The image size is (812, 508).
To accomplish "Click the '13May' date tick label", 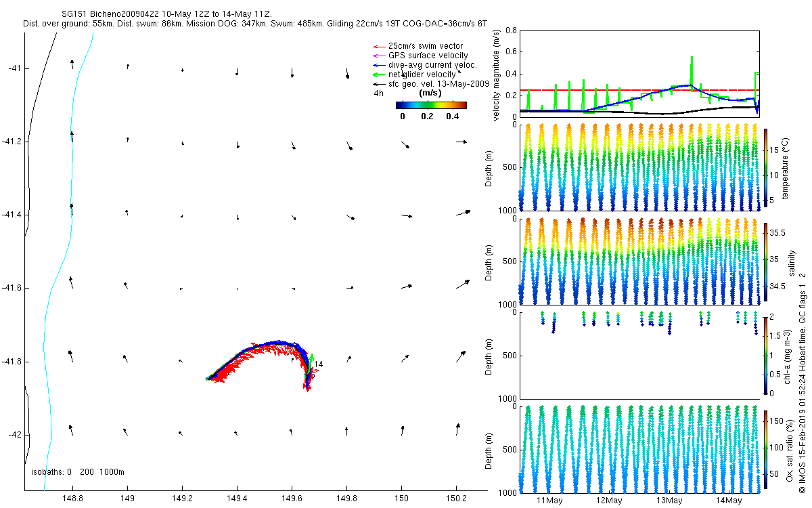I will tap(669, 501).
